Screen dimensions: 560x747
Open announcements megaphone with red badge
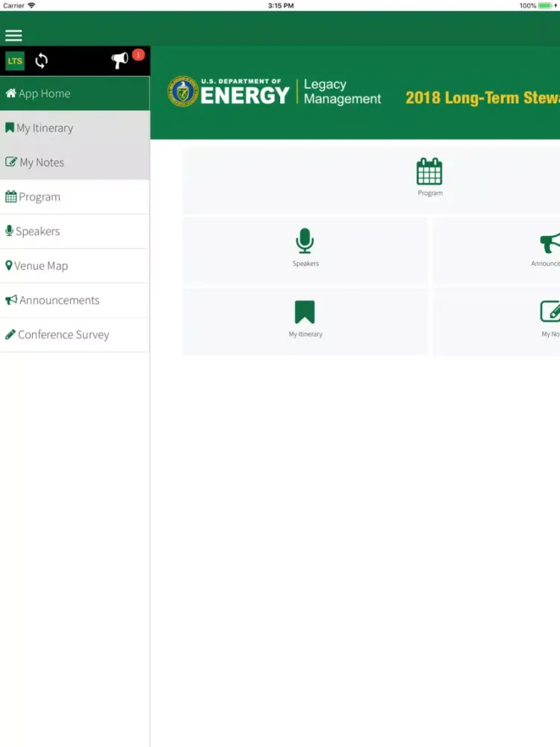pyautogui.click(x=121, y=61)
